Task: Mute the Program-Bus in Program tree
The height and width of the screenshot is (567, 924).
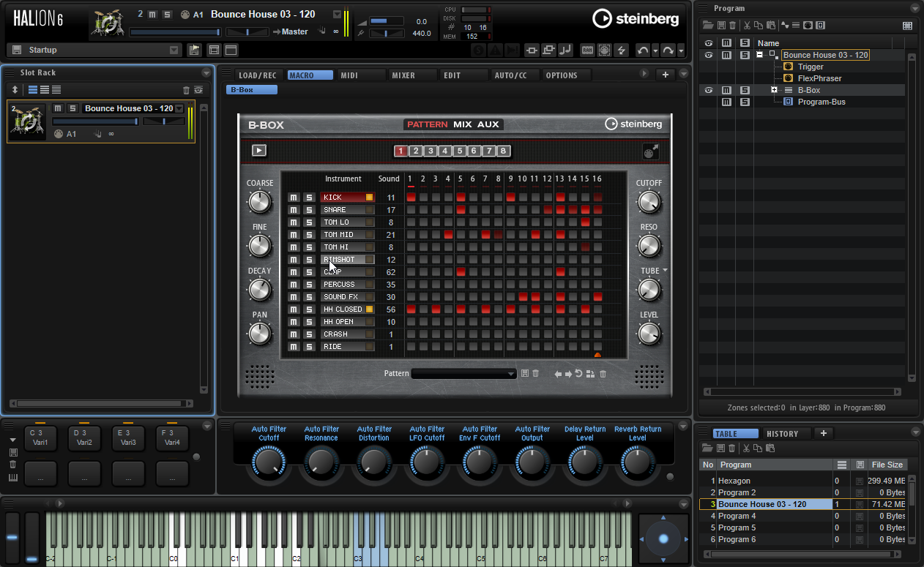Action: pyautogui.click(x=726, y=102)
